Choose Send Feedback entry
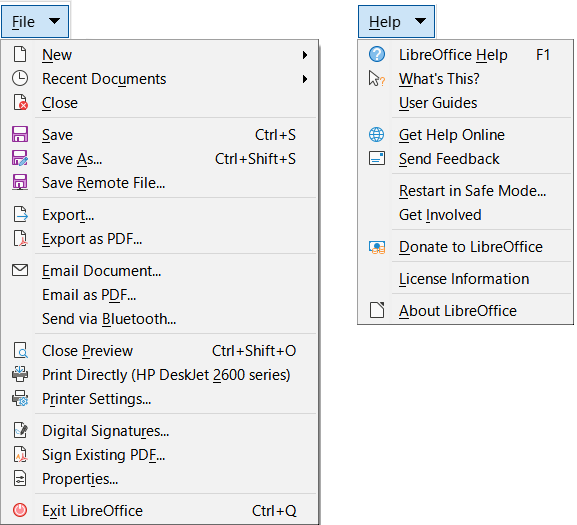Image resolution: width=577 pixels, height=525 pixels. point(465,159)
